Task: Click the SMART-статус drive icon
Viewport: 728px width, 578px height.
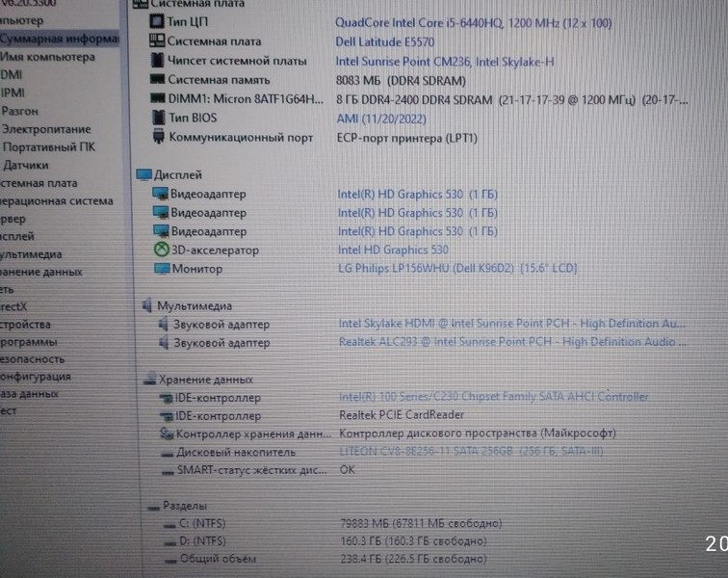Action: point(168,472)
